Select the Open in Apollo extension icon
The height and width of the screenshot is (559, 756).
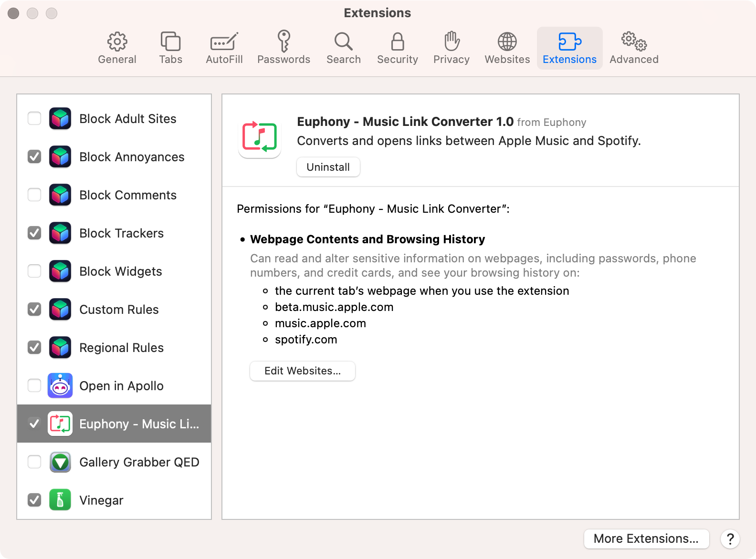[x=60, y=385]
